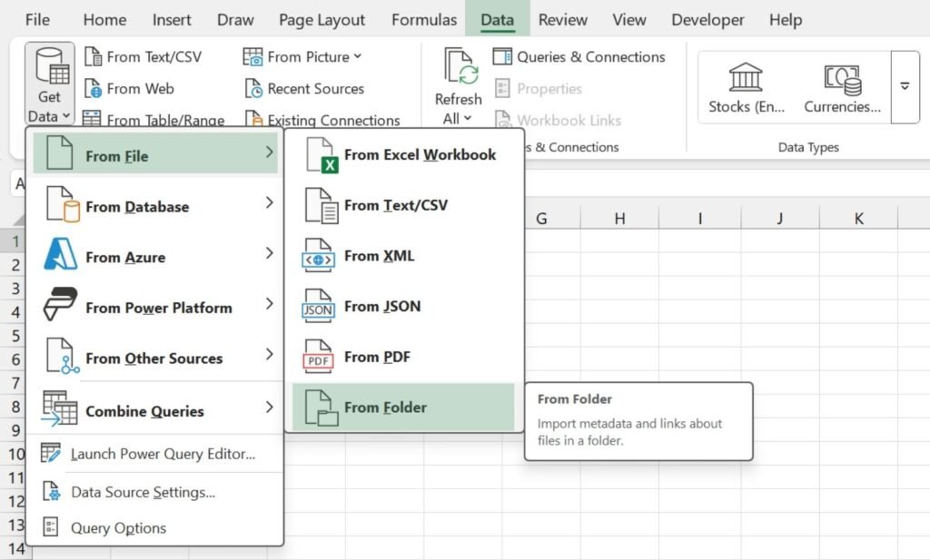
Task: Select column J header
Action: [780, 219]
